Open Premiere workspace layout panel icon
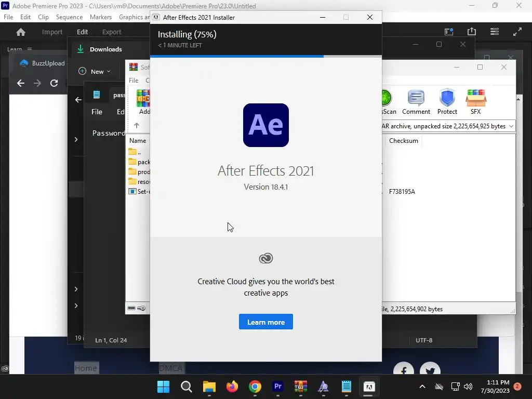 tap(449, 32)
